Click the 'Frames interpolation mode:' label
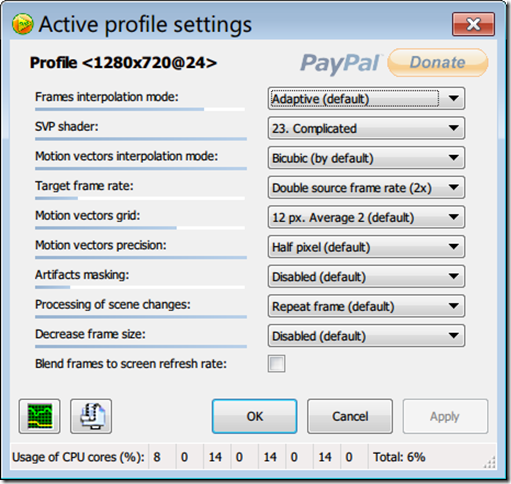The height and width of the screenshot is (484, 511). (x=107, y=97)
